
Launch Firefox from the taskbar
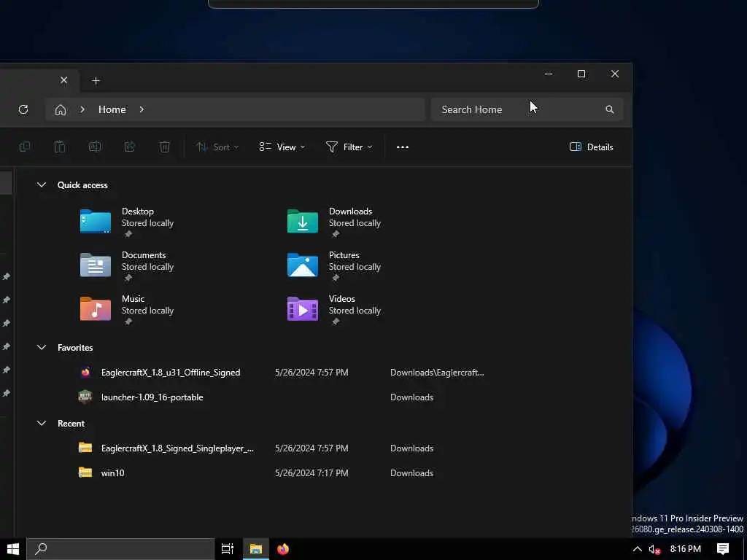[283, 549]
